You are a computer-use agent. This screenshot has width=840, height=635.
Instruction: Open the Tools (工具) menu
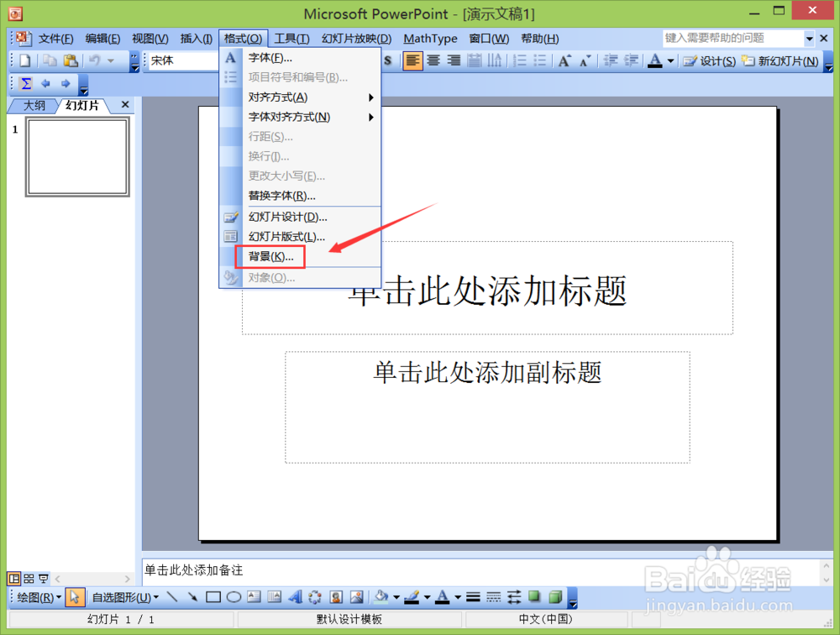(291, 39)
